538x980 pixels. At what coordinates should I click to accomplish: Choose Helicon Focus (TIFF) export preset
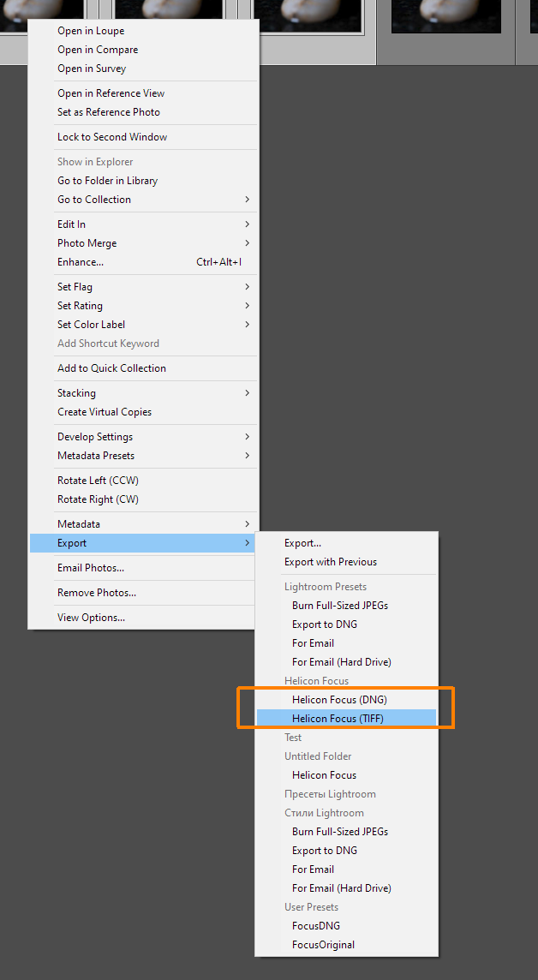tap(338, 719)
